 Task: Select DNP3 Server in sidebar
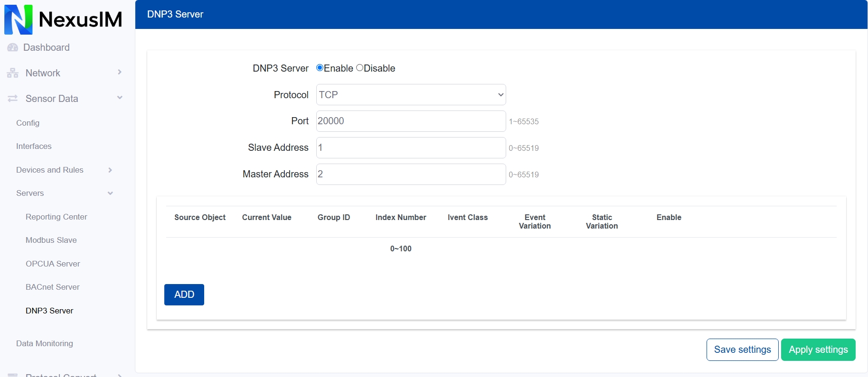(49, 311)
